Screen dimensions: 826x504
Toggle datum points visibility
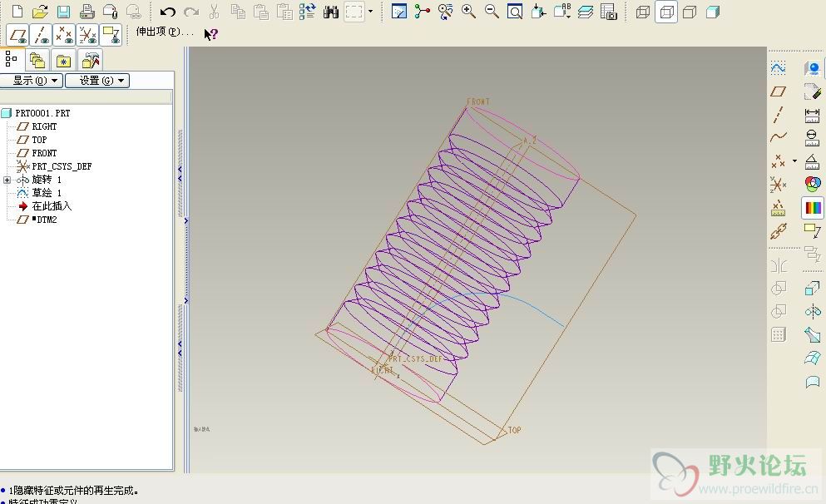[x=64, y=35]
